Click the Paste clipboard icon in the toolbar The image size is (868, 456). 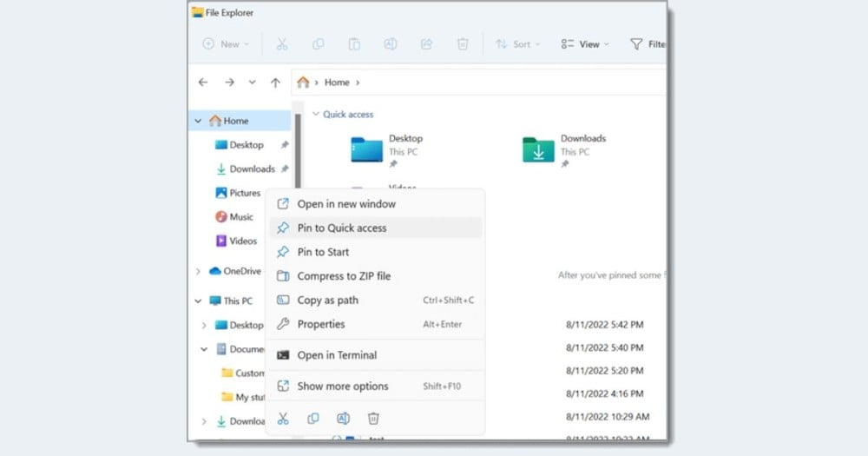coord(354,44)
